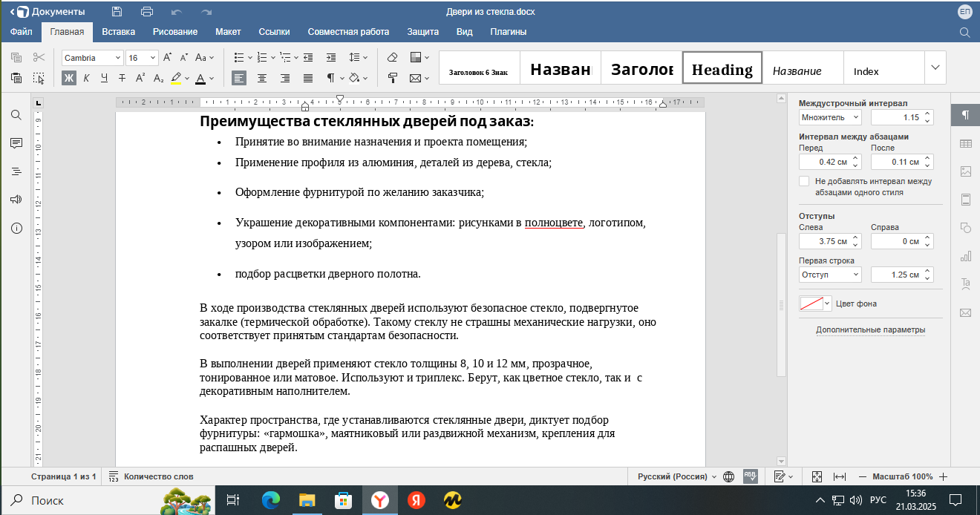Toggle paragraph settings panel in right sidebar
Image resolution: width=980 pixels, height=515 pixels.
coord(965,115)
